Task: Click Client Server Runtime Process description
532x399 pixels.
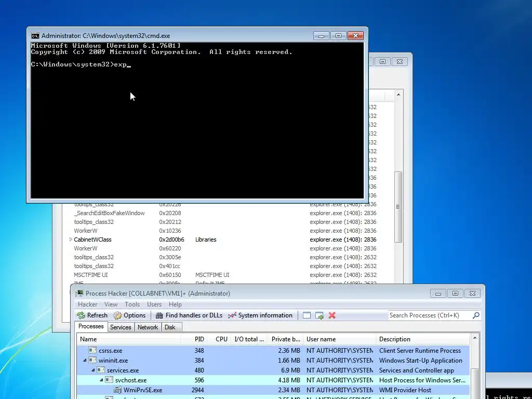Action: [x=420, y=351]
